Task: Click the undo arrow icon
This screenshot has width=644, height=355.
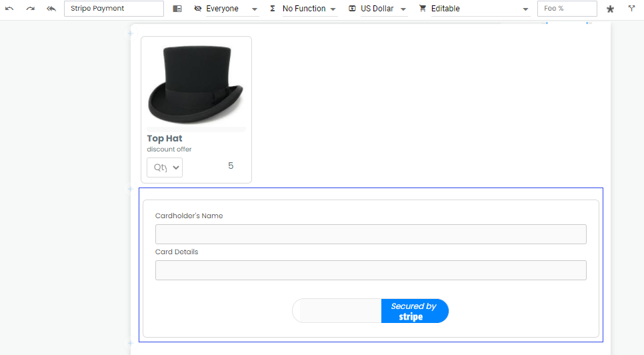Action: (x=9, y=8)
